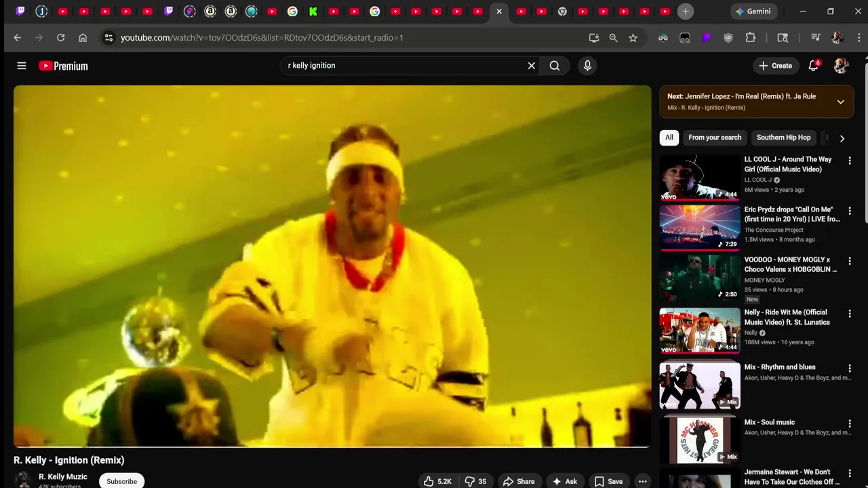Open Gemini in Chrome
The width and height of the screenshot is (868, 488).
point(753,12)
